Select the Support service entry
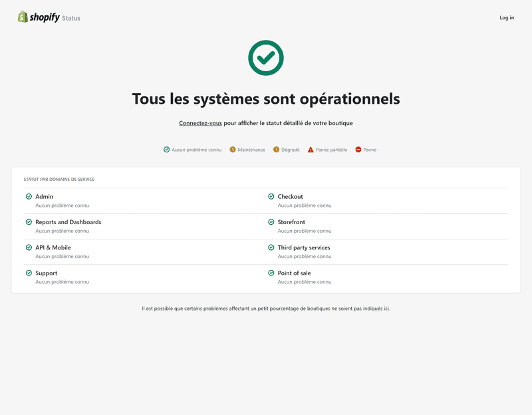Viewport: 532px width, 415px height. (46, 272)
